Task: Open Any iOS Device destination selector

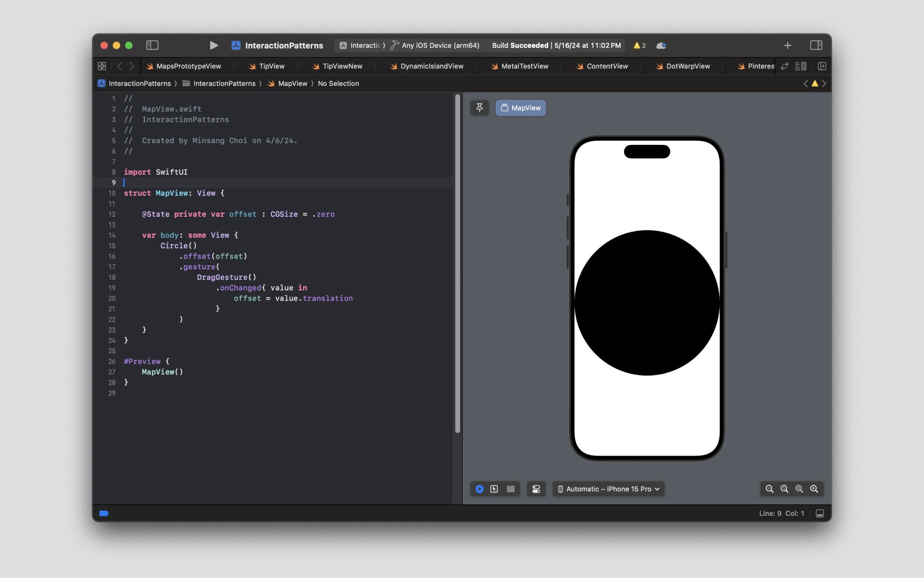Action: coord(440,45)
